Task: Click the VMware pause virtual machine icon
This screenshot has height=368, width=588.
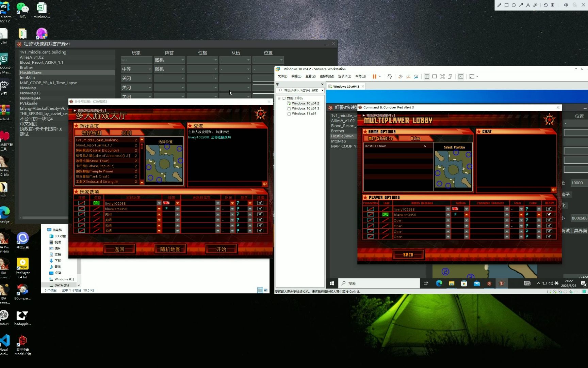Action: click(374, 77)
